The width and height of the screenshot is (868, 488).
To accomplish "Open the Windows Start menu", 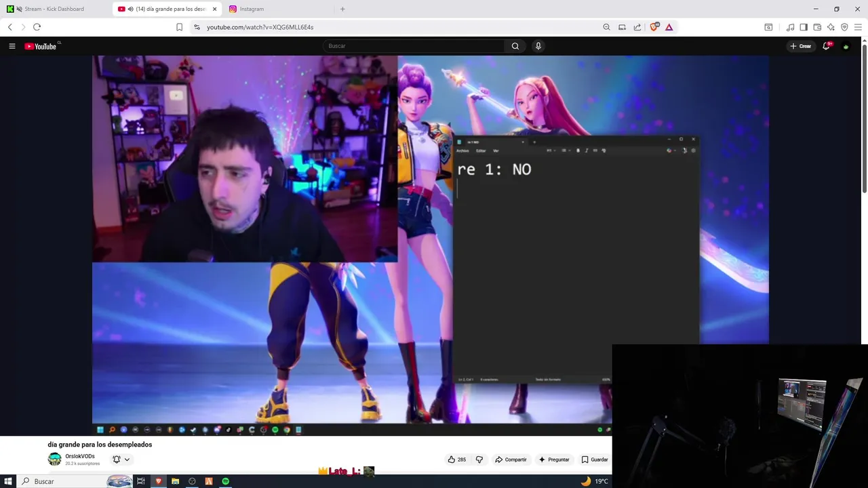I will click(x=8, y=481).
